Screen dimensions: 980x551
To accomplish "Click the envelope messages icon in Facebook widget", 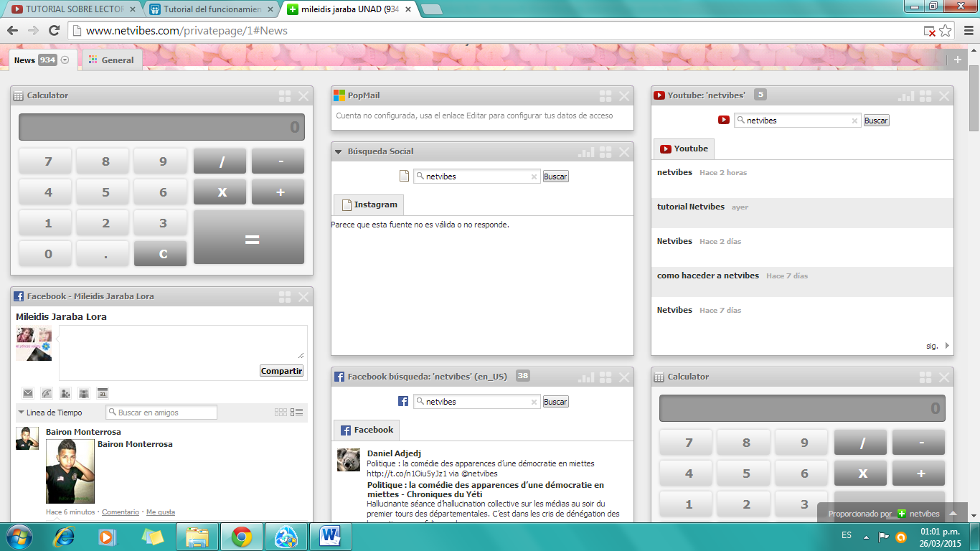I will pyautogui.click(x=28, y=393).
